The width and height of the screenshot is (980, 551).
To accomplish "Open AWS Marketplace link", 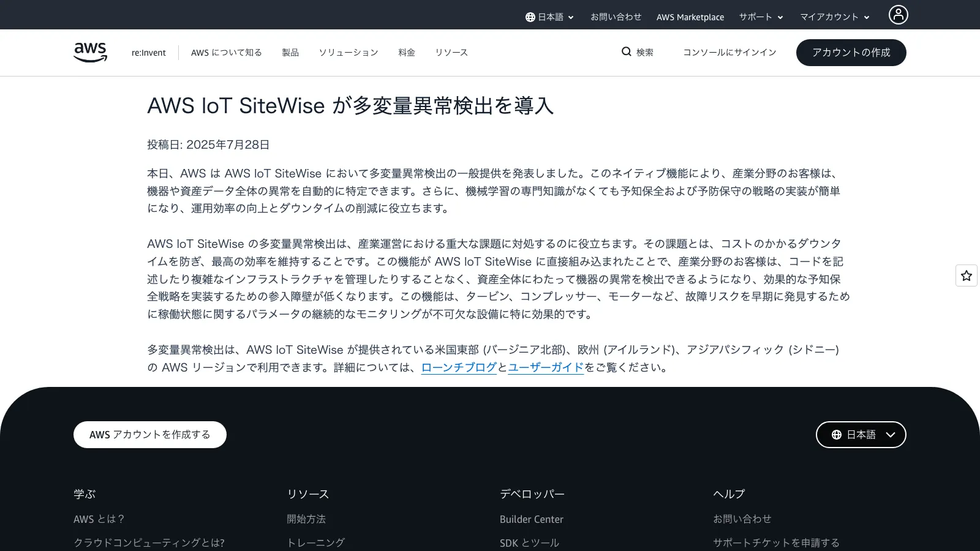I will click(690, 17).
